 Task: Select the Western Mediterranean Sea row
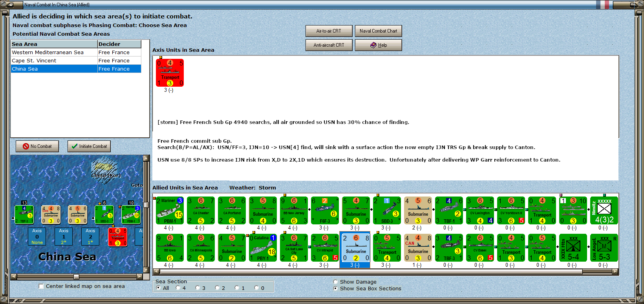pos(76,52)
